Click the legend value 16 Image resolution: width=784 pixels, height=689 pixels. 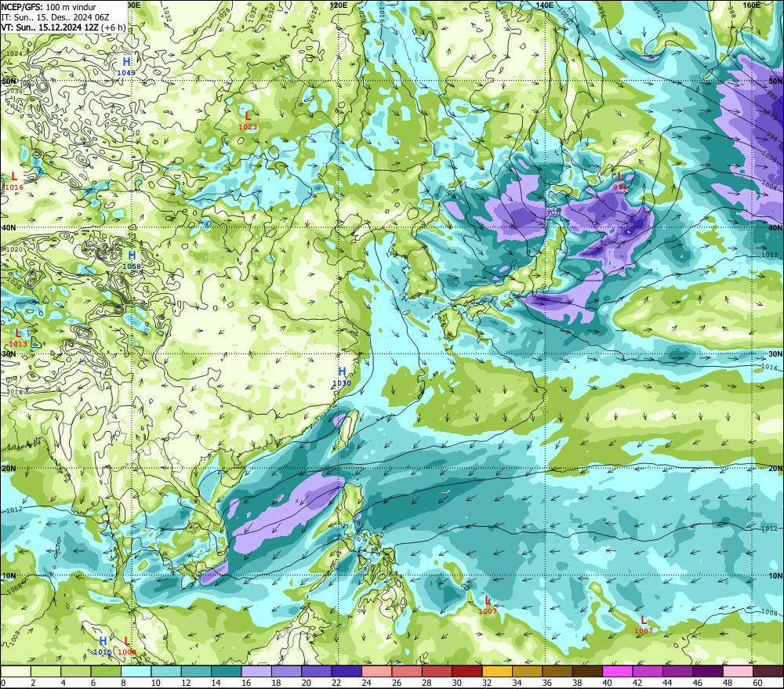pyautogui.click(x=246, y=683)
